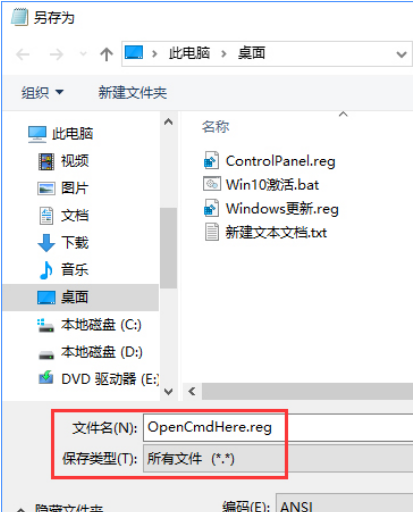This screenshot has height=512, width=413.
Task: Click the 新建文件夹 button
Action: pyautogui.click(x=132, y=92)
